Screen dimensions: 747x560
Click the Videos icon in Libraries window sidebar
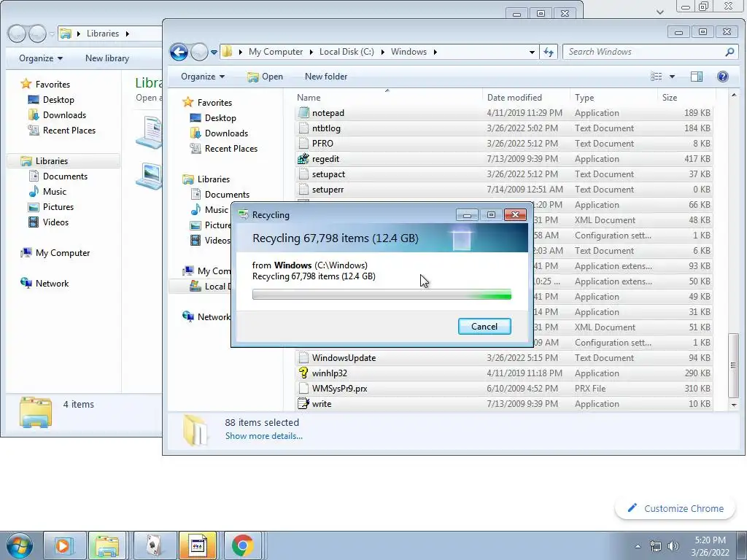[34, 222]
